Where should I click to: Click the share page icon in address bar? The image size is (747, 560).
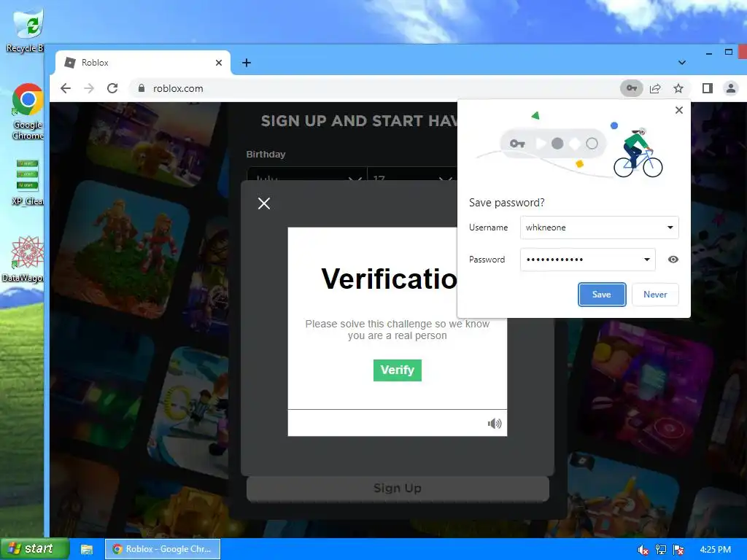tap(656, 88)
